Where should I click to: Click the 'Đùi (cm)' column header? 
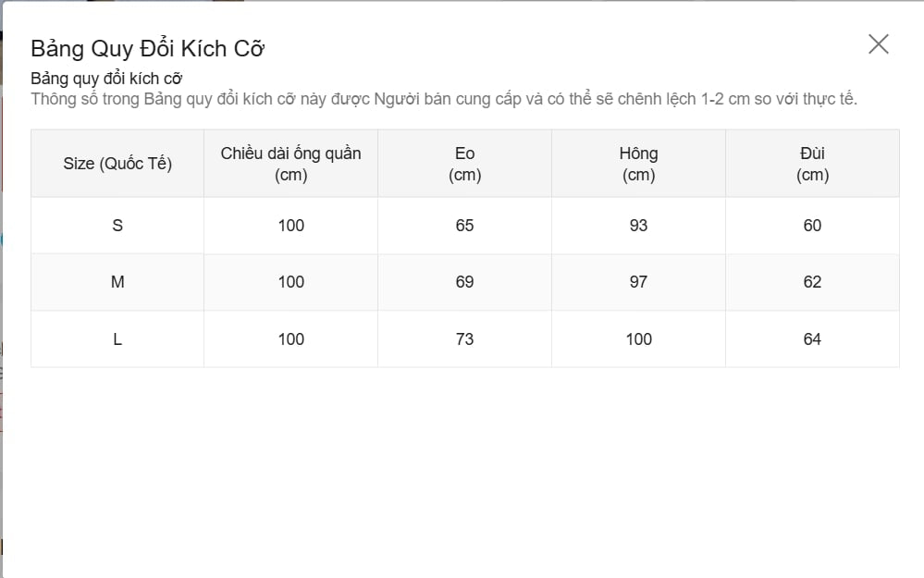point(812,164)
